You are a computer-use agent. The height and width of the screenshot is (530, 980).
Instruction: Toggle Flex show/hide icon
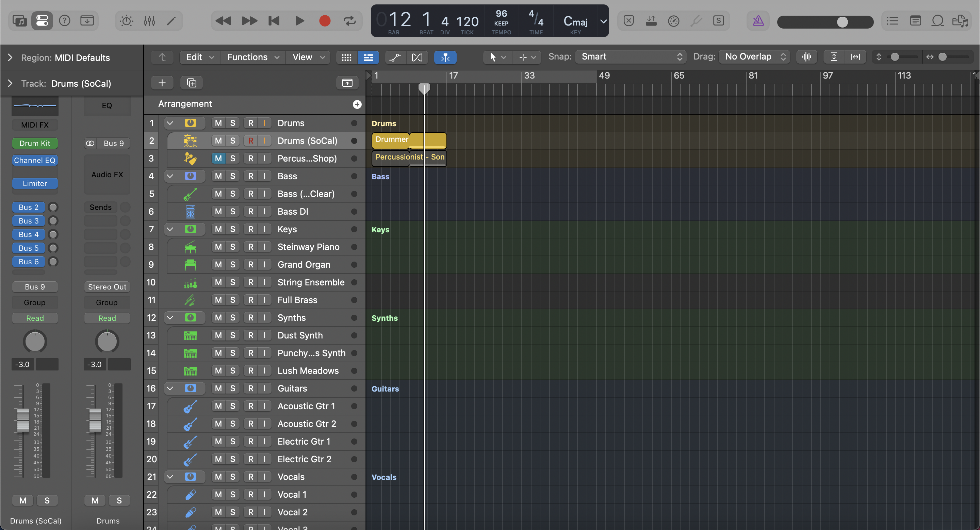coord(417,57)
